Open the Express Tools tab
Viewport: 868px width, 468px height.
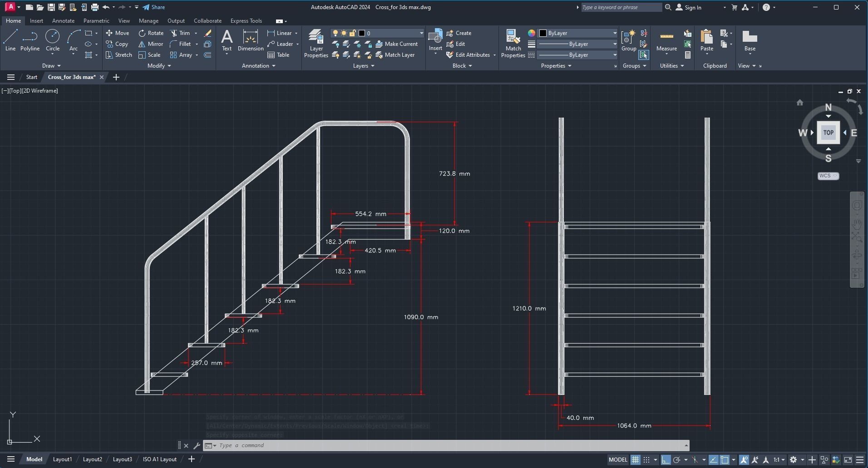(246, 21)
